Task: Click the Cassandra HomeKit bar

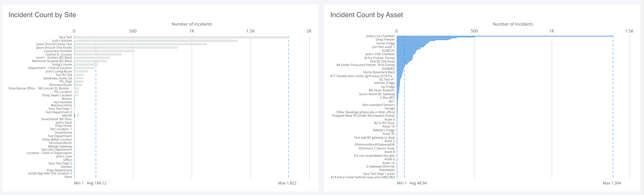Action: pyautogui.click(x=104, y=51)
